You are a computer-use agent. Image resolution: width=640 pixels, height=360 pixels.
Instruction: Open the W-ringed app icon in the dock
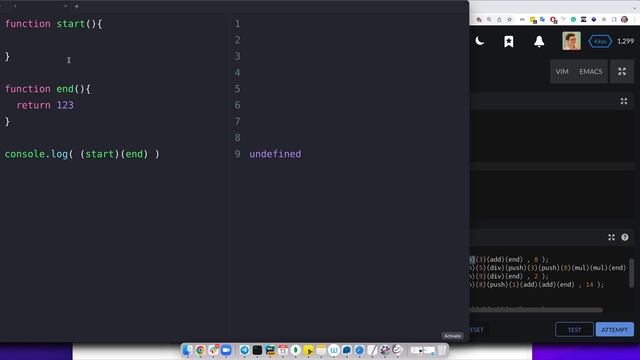pos(334,350)
